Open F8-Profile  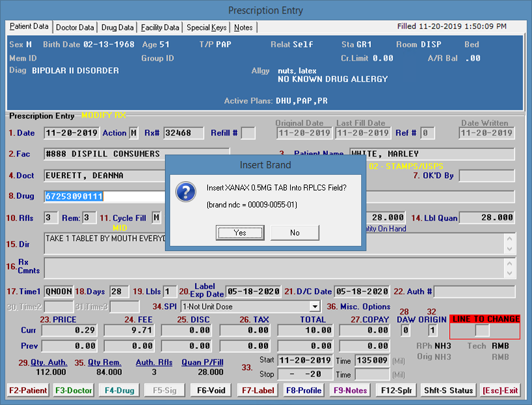pyautogui.click(x=303, y=390)
